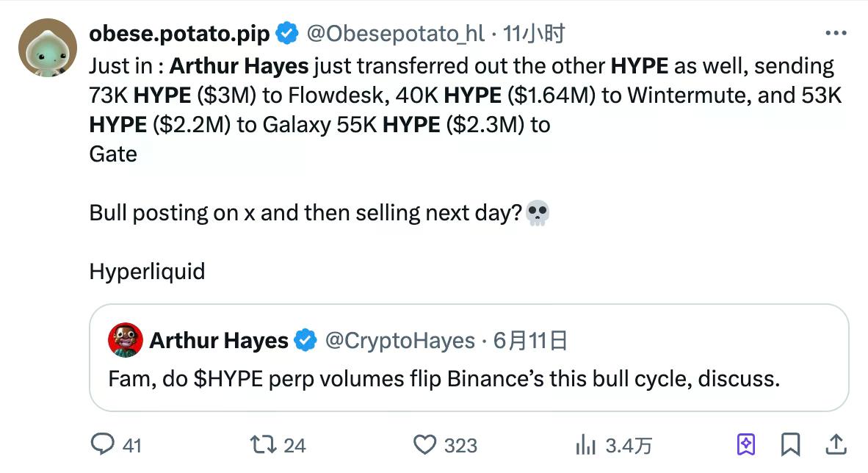Click the verified badge next to obese.potato.pip
The image size is (868, 473).
[x=286, y=32]
